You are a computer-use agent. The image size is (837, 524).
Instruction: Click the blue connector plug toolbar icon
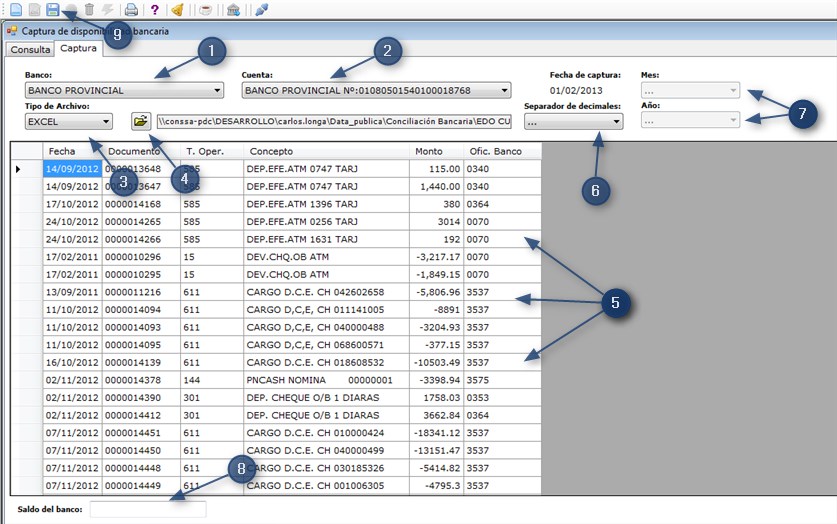pyautogui.click(x=262, y=9)
